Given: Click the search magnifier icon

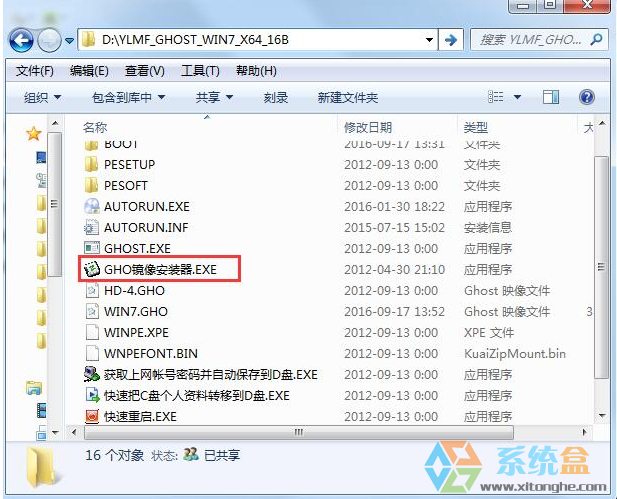Looking at the screenshot, I should (597, 39).
